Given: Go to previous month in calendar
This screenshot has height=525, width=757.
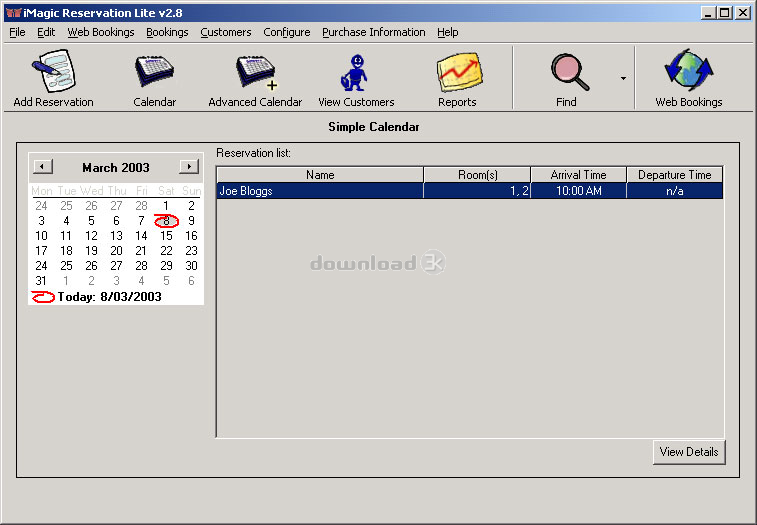Looking at the screenshot, I should point(43,167).
